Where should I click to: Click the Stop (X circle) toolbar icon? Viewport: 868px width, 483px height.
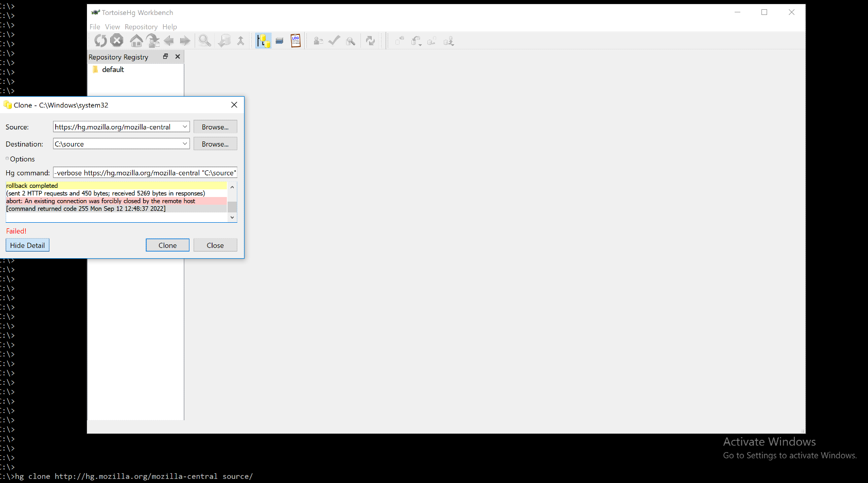point(117,41)
